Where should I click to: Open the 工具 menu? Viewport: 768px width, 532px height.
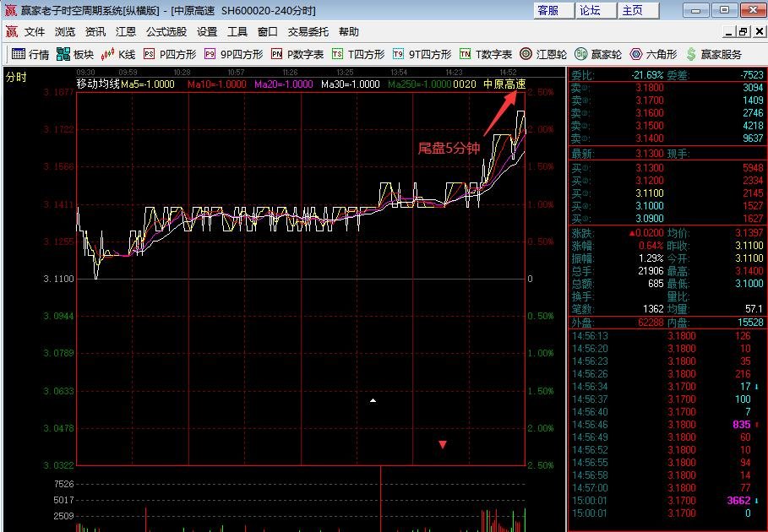[237, 32]
